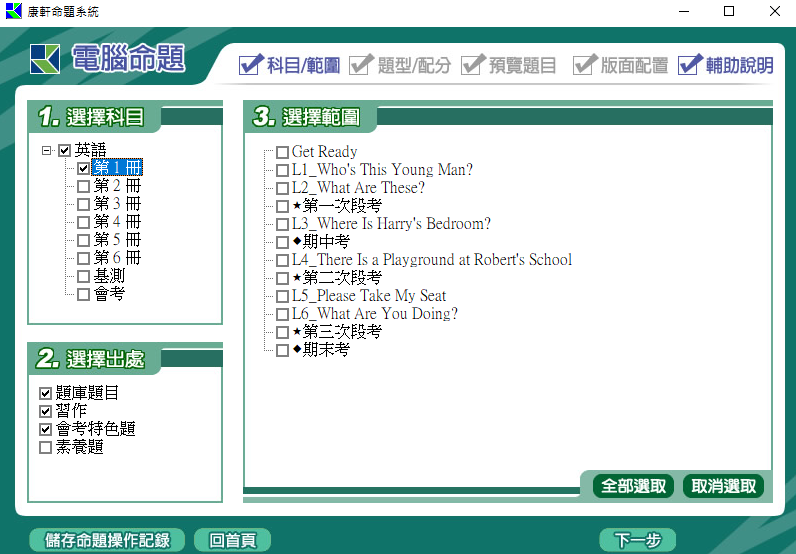Uncheck the 會考特色題 source checkbox
796x554 pixels.
click(x=45, y=429)
